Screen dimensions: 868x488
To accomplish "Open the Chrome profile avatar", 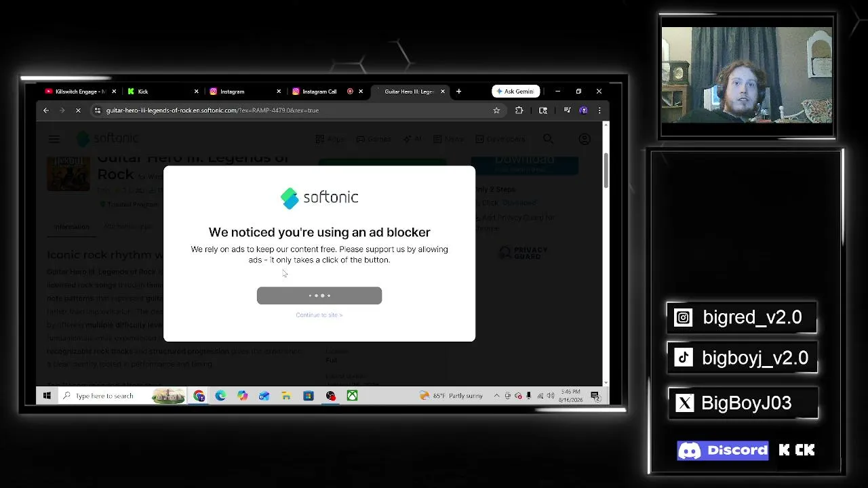I will pyautogui.click(x=583, y=110).
